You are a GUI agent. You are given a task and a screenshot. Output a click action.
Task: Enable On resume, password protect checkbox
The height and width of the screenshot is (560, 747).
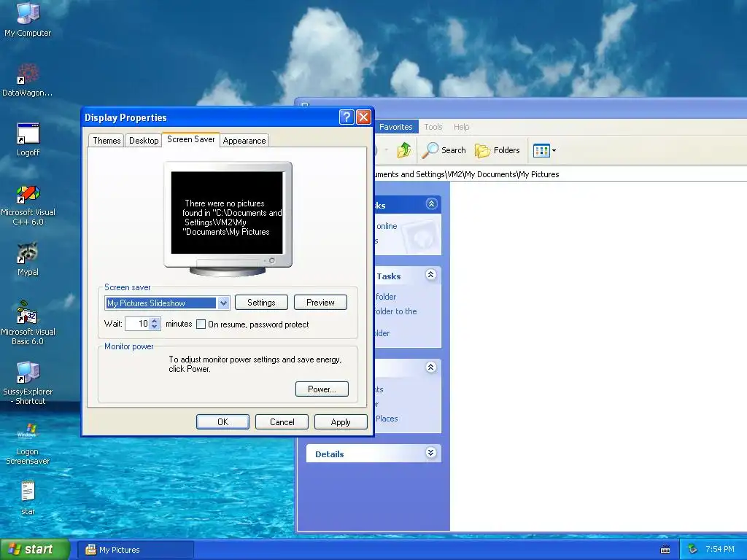(201, 324)
